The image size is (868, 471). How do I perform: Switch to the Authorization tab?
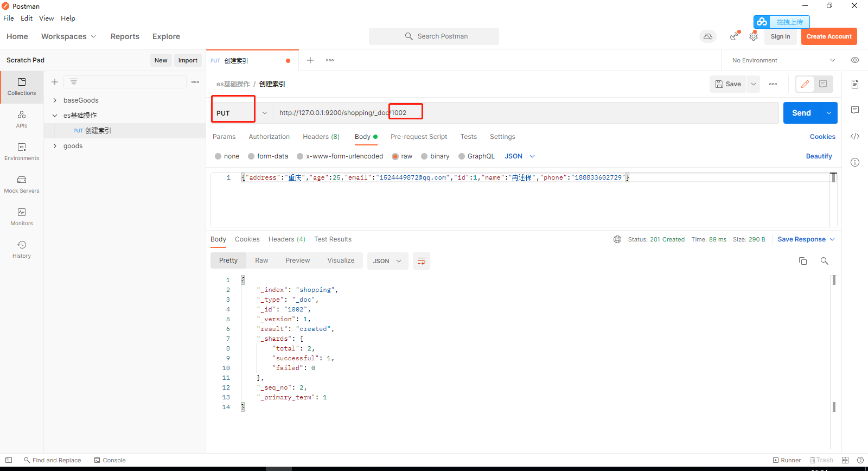tap(269, 137)
